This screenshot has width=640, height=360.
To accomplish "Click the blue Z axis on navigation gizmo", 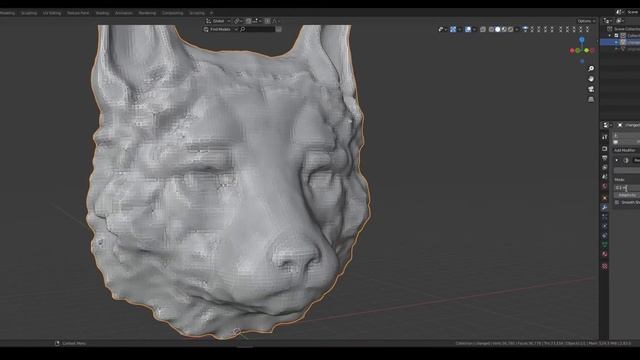I will (x=582, y=40).
